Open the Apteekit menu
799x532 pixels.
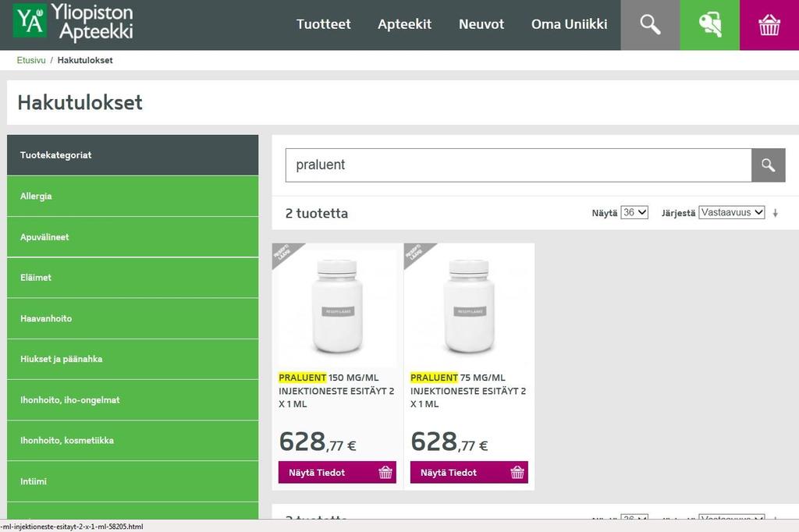pos(405,24)
